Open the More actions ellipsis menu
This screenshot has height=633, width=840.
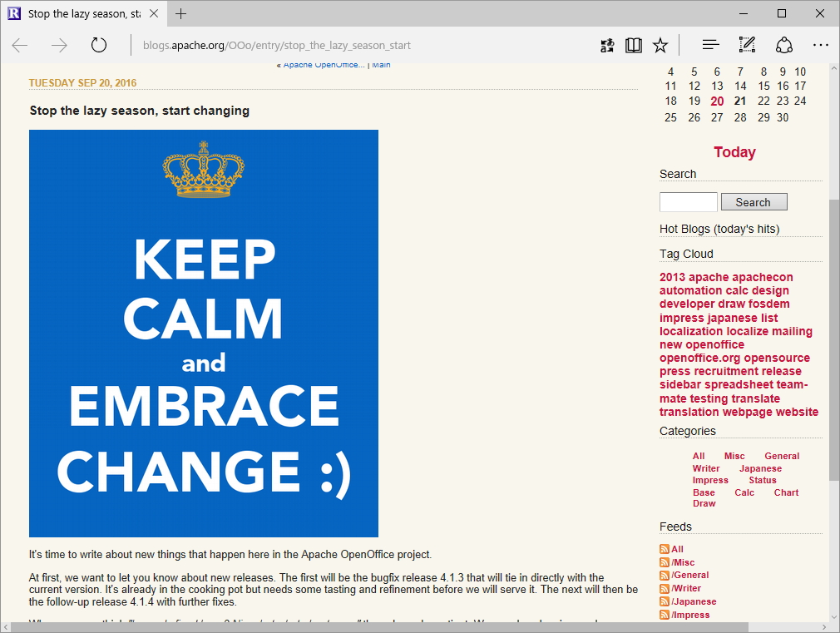pyautogui.click(x=820, y=46)
